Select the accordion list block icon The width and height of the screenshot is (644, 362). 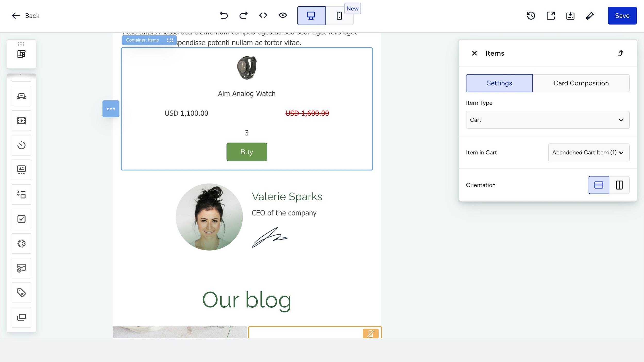pyautogui.click(x=21, y=194)
